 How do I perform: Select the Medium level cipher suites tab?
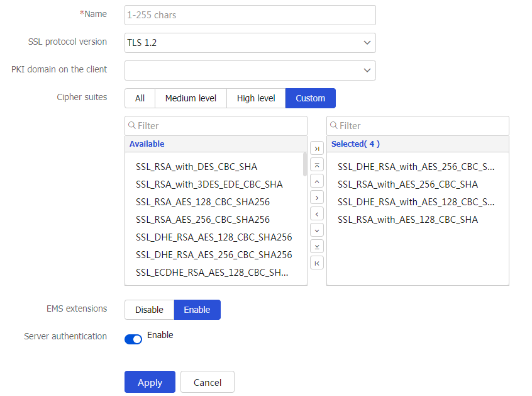click(191, 98)
